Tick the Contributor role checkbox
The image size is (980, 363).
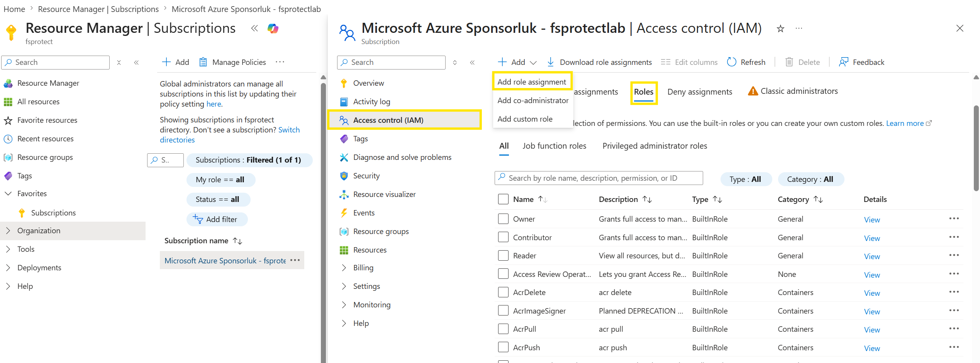tap(503, 237)
